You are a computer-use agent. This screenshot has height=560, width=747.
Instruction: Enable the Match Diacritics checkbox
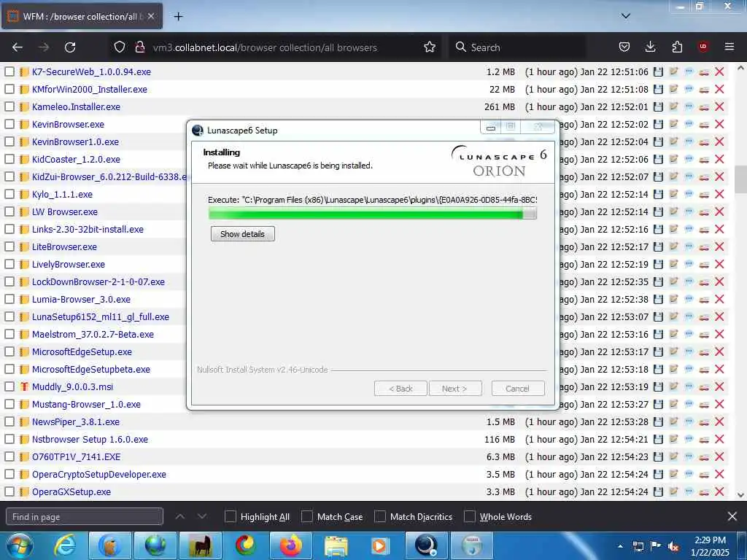pyautogui.click(x=379, y=517)
